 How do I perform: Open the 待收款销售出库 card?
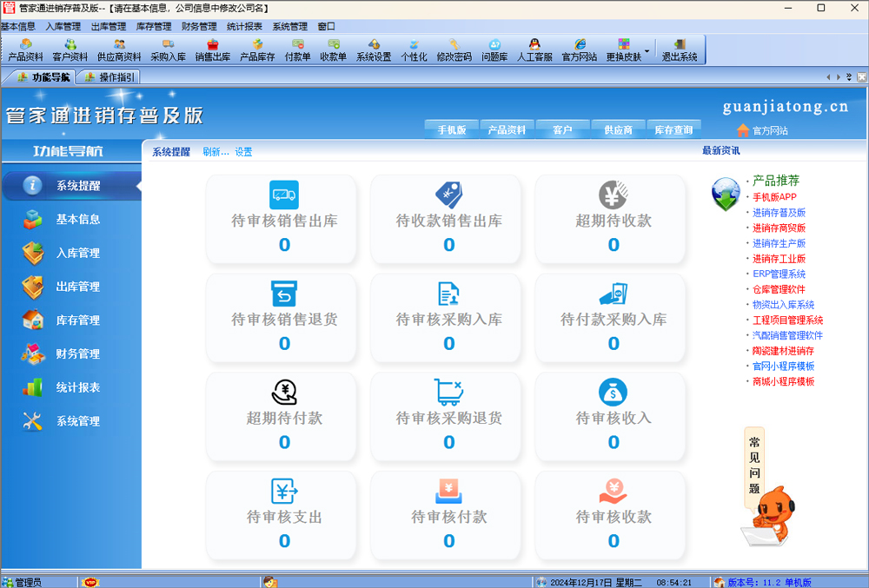[x=446, y=219]
